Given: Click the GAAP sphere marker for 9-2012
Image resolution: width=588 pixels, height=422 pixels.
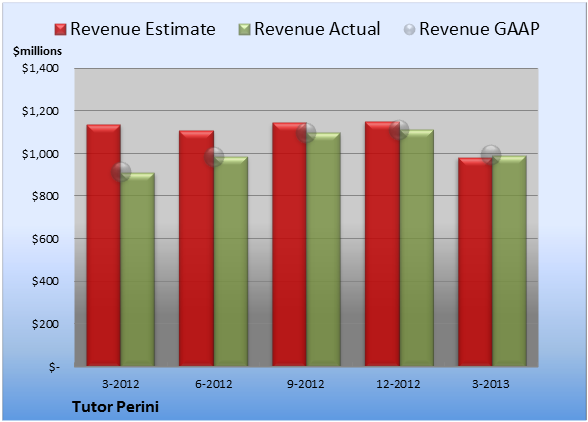Looking at the screenshot, I should [306, 133].
